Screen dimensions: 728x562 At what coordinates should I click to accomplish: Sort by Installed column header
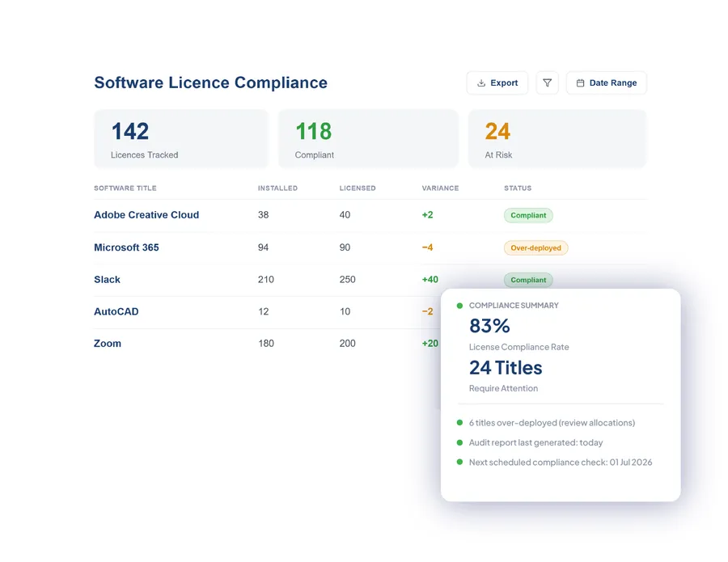277,188
